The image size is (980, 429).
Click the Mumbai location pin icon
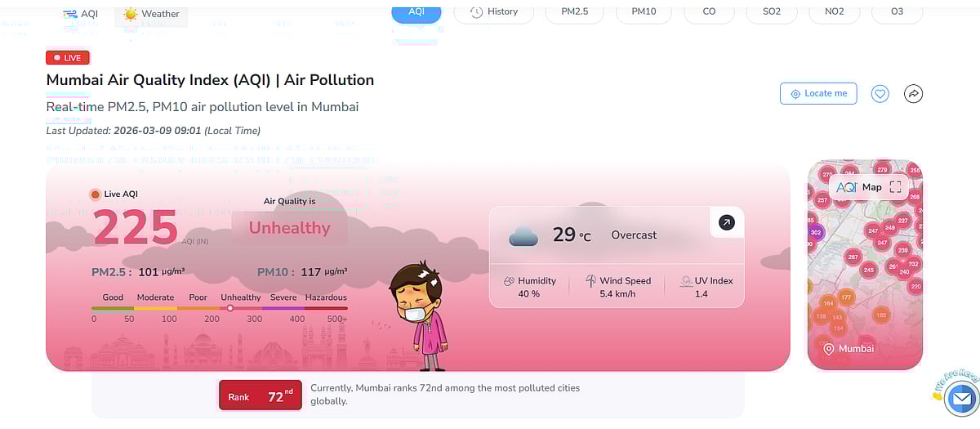click(829, 349)
